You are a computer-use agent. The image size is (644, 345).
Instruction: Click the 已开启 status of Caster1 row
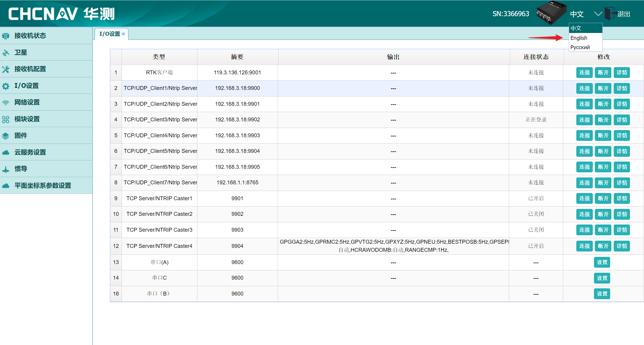536,198
